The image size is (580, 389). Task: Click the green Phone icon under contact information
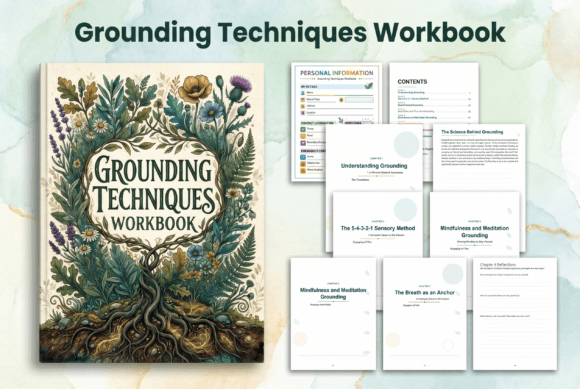point(303,129)
